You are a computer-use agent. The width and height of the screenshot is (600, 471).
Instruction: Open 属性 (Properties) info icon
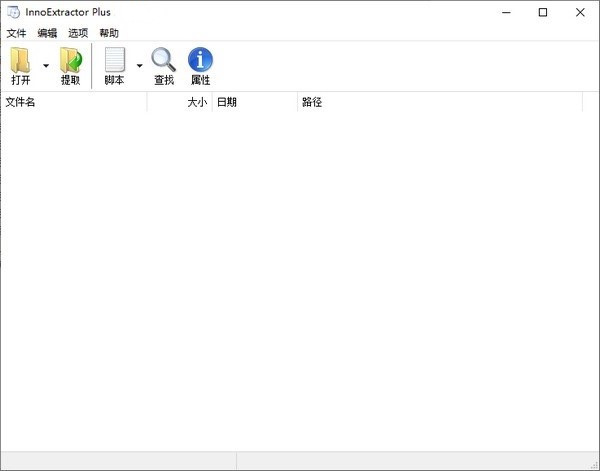(x=201, y=59)
